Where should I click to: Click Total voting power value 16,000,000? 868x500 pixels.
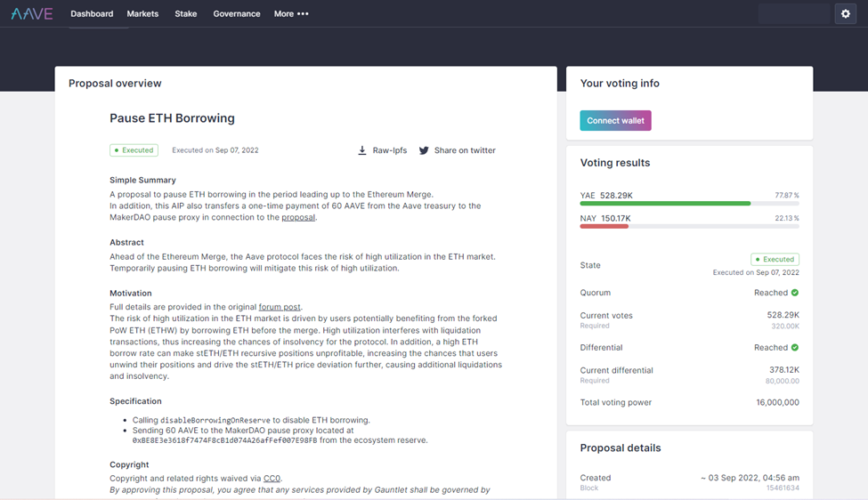click(778, 403)
